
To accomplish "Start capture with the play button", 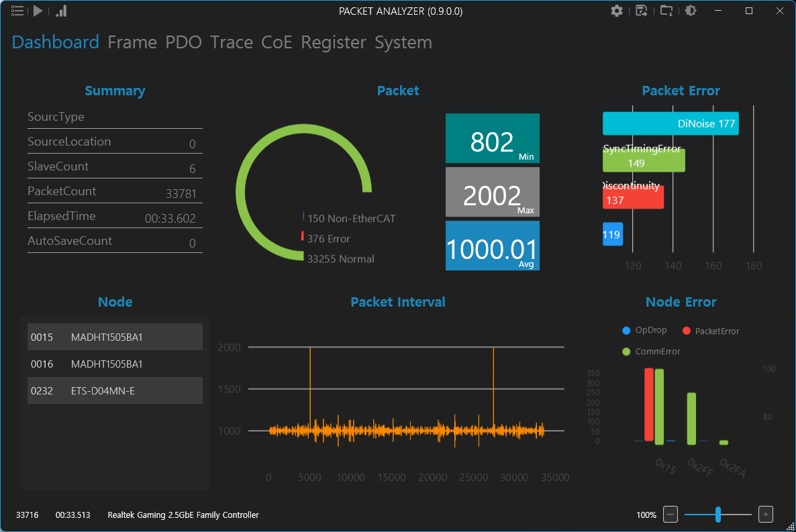I will point(38,11).
